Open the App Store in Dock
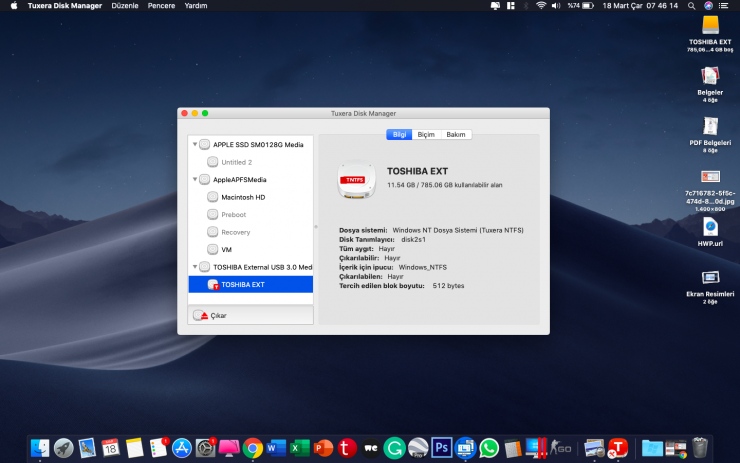 point(182,448)
